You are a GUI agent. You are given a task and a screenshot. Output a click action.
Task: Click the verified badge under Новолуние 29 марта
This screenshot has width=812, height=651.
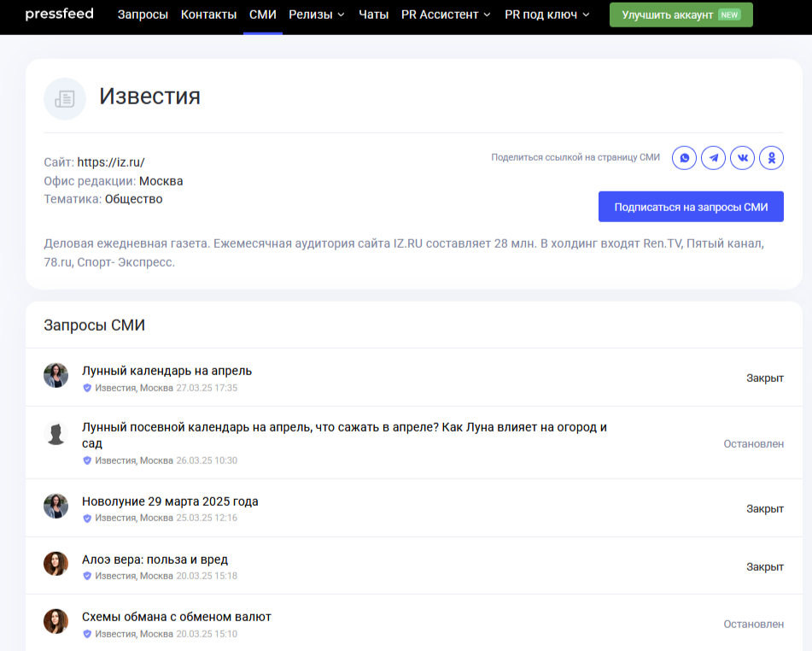click(87, 518)
